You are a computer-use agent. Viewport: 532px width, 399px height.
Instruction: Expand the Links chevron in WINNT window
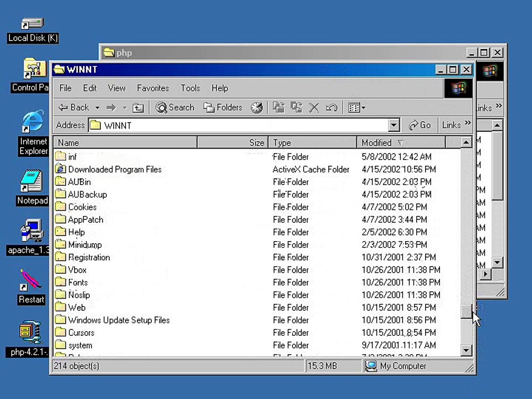click(x=468, y=122)
